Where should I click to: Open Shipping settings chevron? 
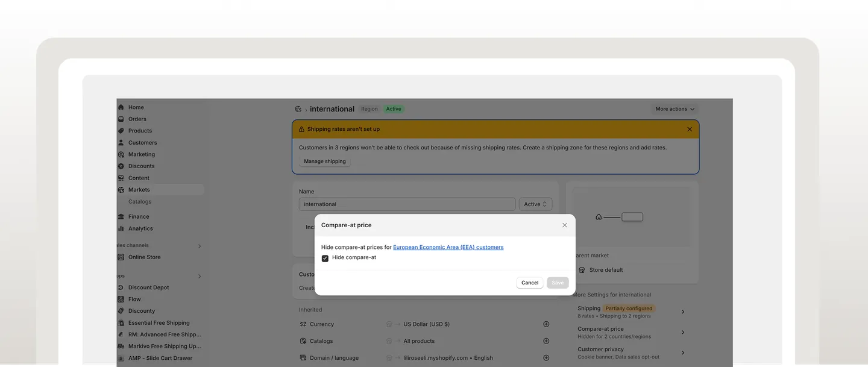(683, 312)
